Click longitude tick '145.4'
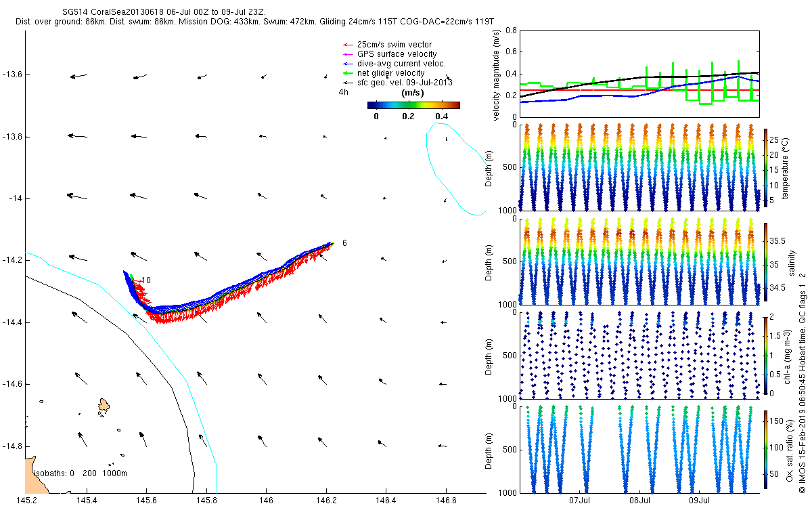Viewport: 812px width, 508px height. pos(87,500)
